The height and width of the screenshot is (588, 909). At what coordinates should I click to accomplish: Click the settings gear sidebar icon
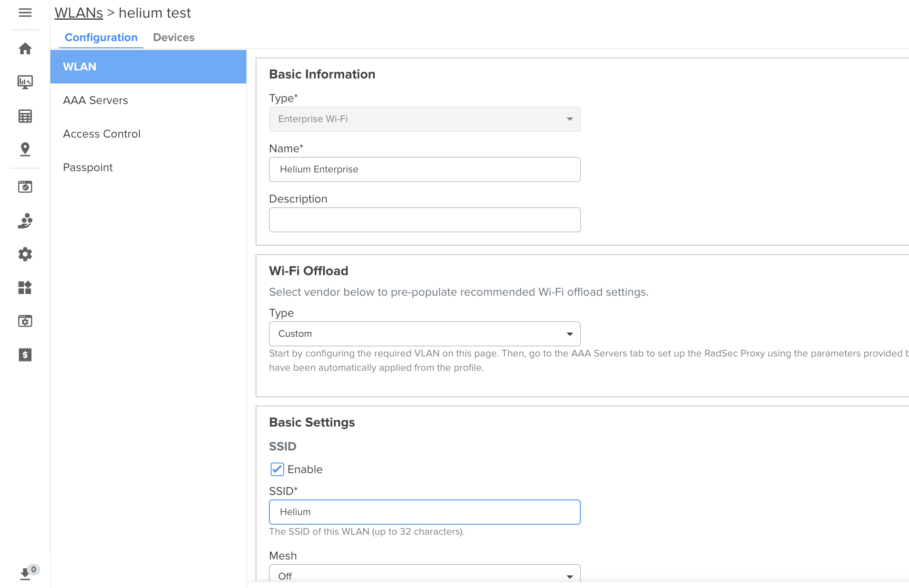[25, 254]
